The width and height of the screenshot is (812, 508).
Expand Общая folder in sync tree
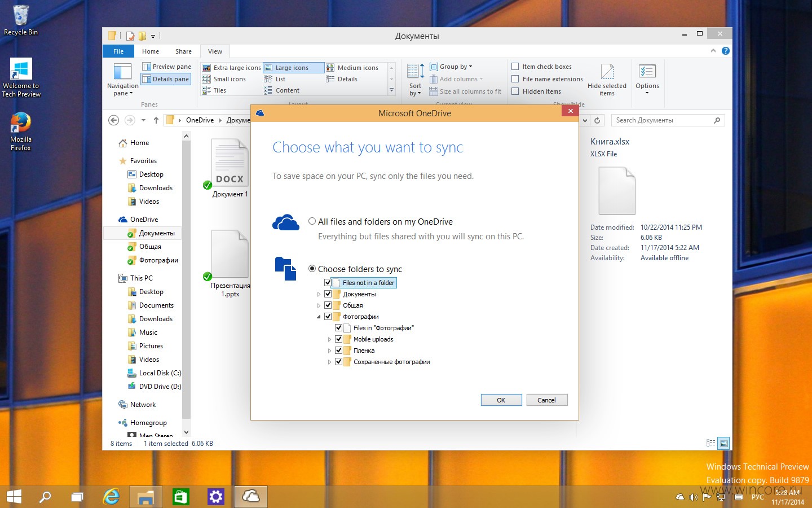click(x=319, y=305)
